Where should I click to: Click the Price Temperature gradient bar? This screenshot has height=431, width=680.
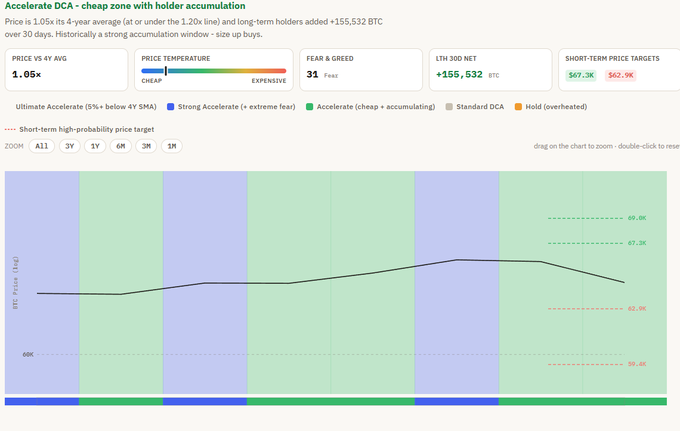(214, 71)
